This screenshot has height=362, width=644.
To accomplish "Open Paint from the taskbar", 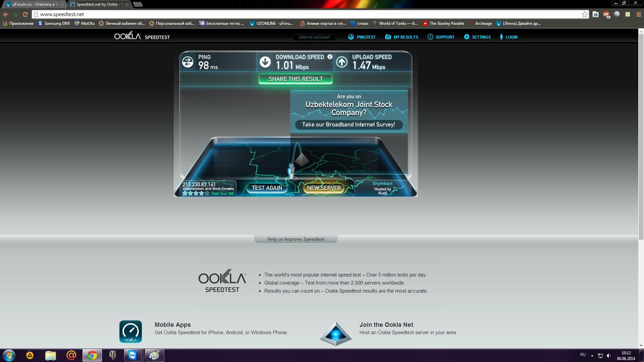I will pos(154,355).
